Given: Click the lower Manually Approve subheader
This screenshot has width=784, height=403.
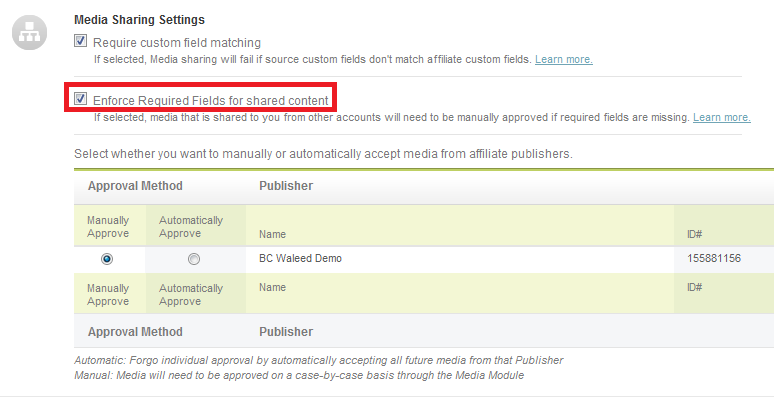Looking at the screenshot, I should point(108,295).
